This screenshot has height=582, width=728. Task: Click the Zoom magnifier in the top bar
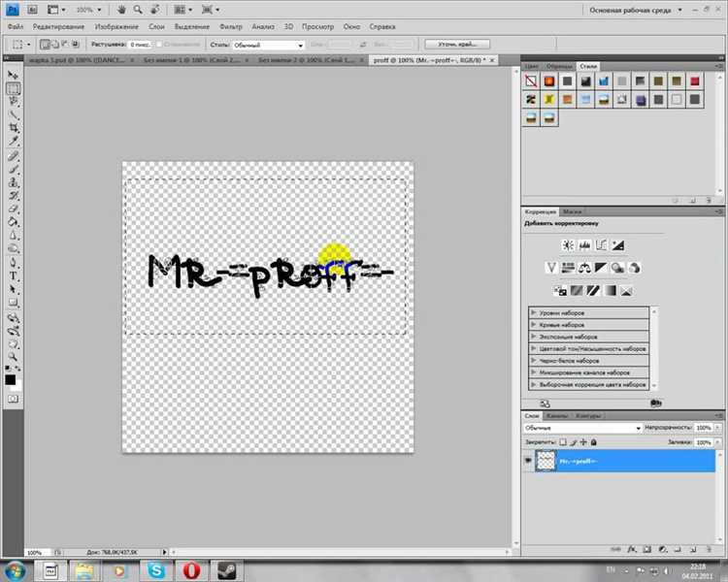click(140, 9)
